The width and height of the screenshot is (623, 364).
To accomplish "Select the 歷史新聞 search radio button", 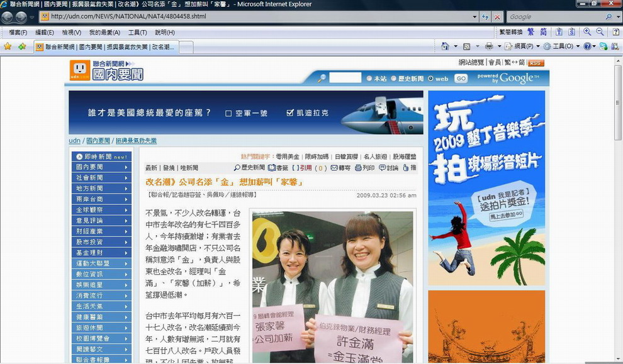I will click(x=393, y=79).
